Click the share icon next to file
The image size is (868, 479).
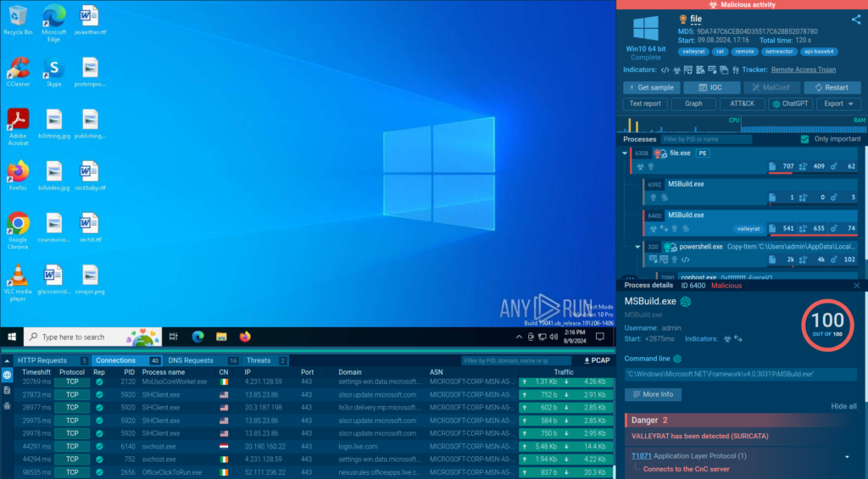pyautogui.click(x=855, y=19)
